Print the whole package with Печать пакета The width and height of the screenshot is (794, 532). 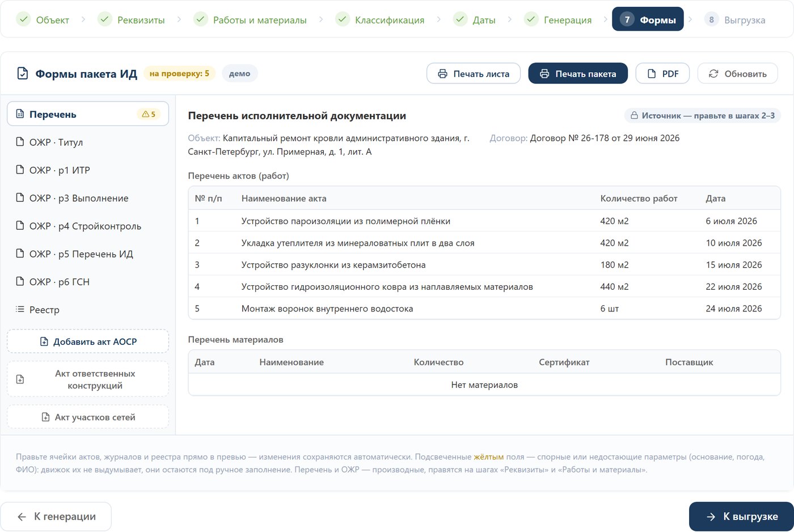click(x=578, y=74)
